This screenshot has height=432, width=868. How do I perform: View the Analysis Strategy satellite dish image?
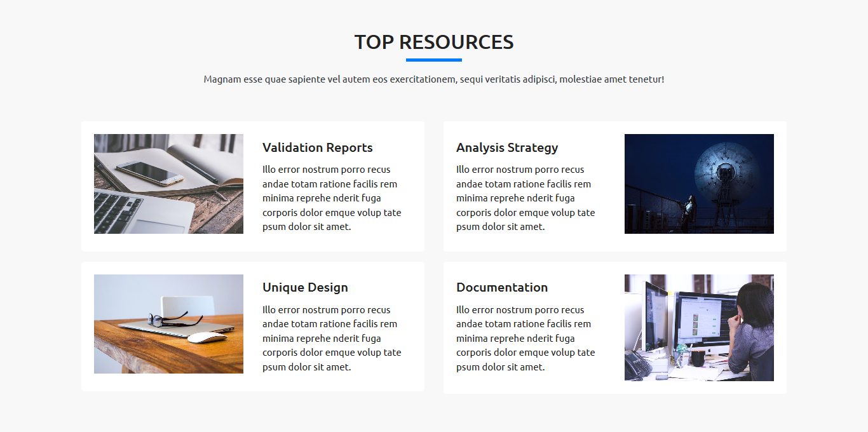pyautogui.click(x=699, y=184)
